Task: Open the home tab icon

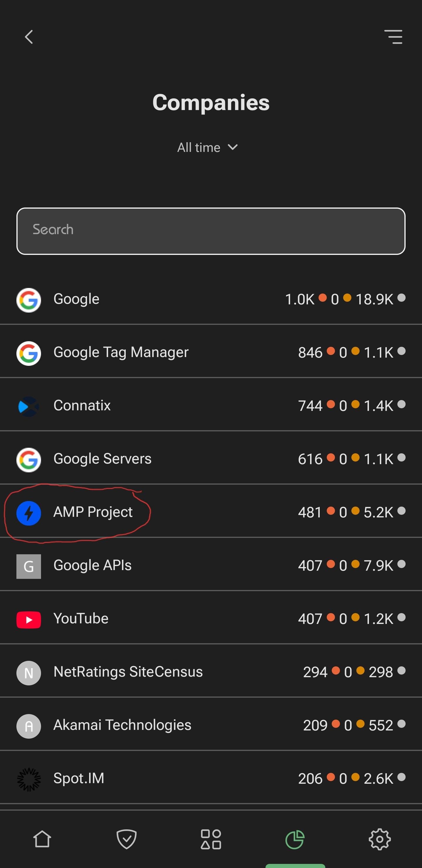Action: pyautogui.click(x=42, y=839)
